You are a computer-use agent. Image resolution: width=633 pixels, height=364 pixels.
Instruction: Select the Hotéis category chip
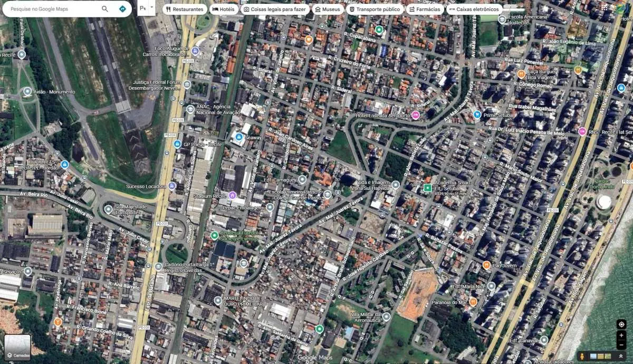pyautogui.click(x=224, y=9)
